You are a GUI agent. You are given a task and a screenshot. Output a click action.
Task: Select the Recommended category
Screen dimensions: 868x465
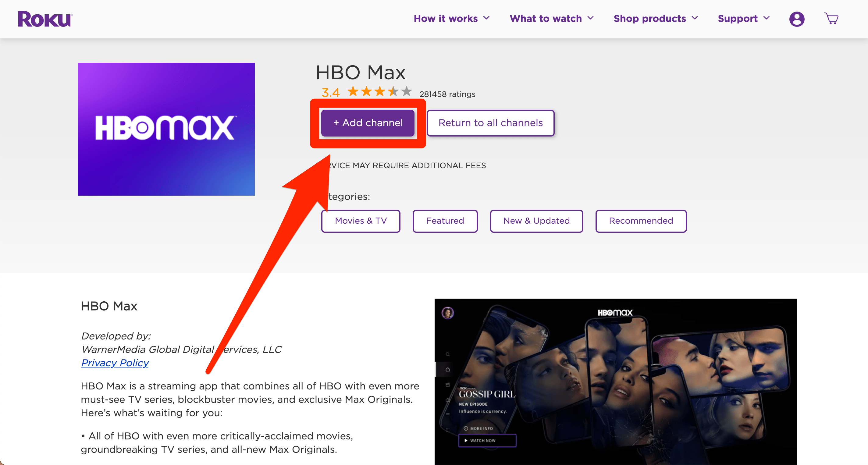click(x=641, y=221)
